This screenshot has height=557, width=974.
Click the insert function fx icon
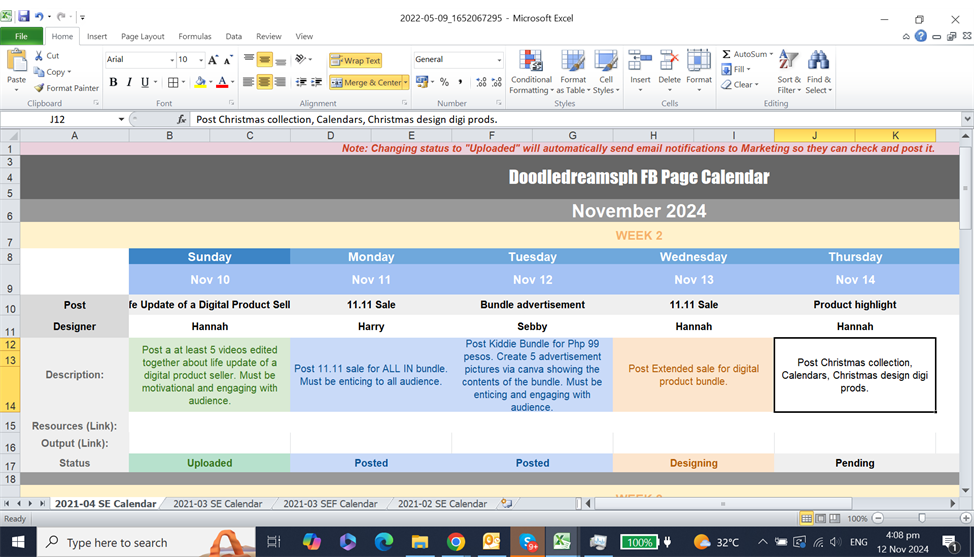[181, 119]
